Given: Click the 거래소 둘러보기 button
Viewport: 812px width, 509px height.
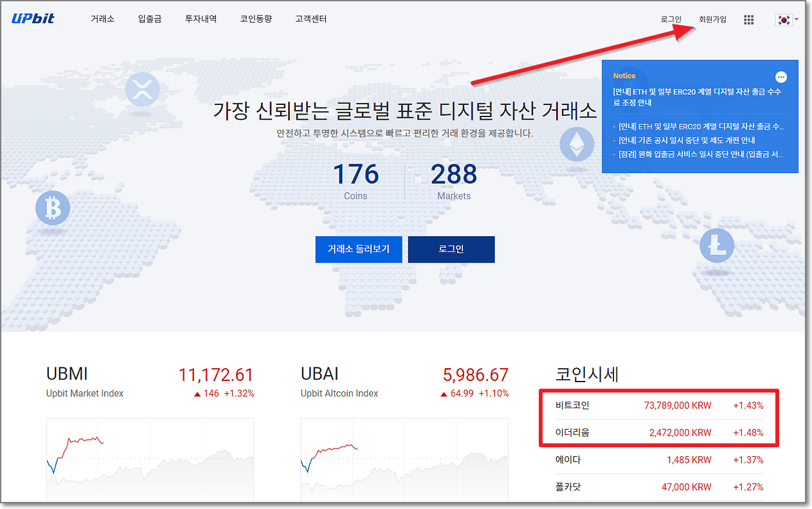Looking at the screenshot, I should (x=359, y=249).
